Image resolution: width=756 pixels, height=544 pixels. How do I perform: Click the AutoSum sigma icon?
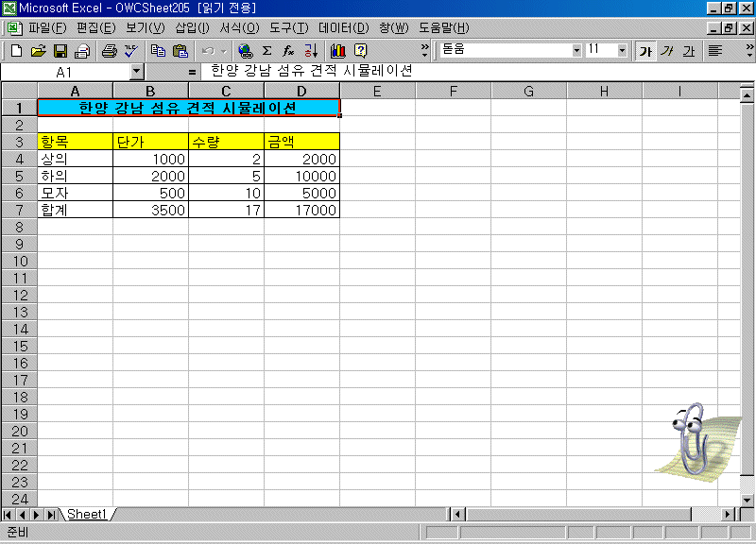click(x=266, y=50)
